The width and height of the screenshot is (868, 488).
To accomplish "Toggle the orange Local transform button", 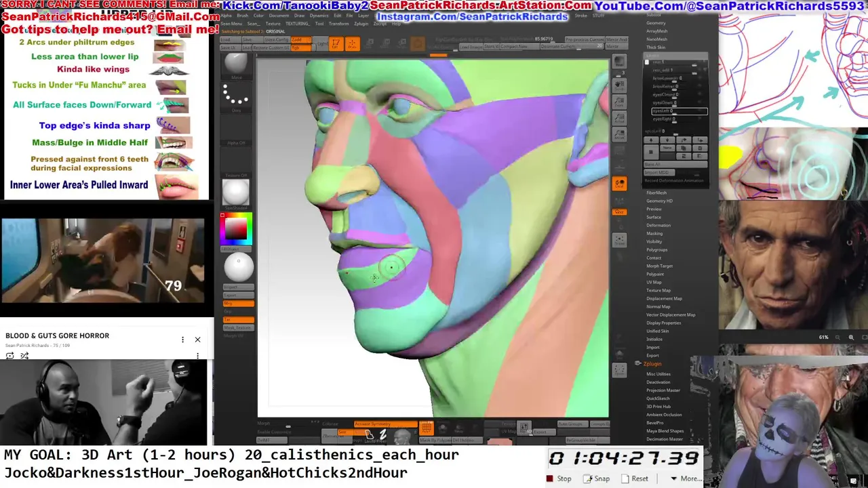I will tap(619, 184).
